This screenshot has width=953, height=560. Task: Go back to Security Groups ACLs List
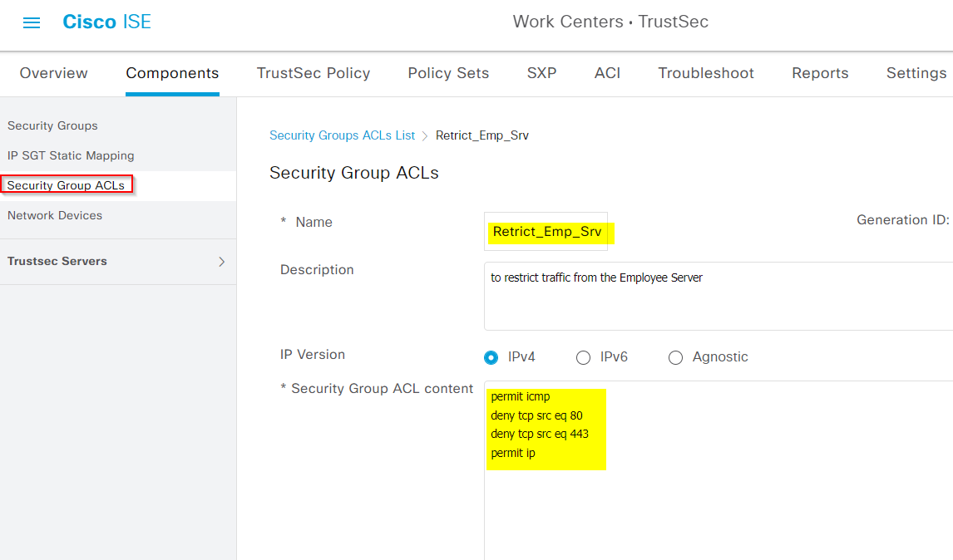[x=342, y=135]
